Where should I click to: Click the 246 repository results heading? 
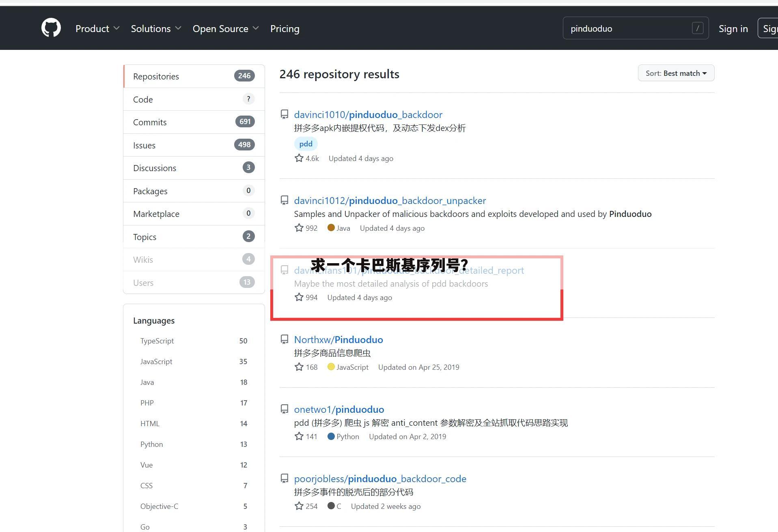339,74
